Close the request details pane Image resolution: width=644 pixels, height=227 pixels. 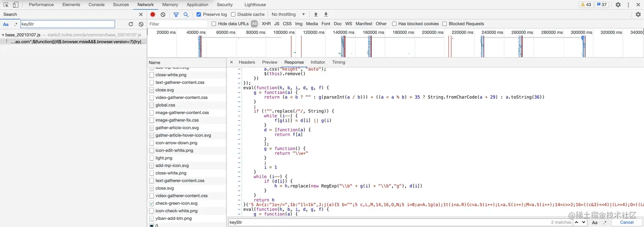coord(231,62)
